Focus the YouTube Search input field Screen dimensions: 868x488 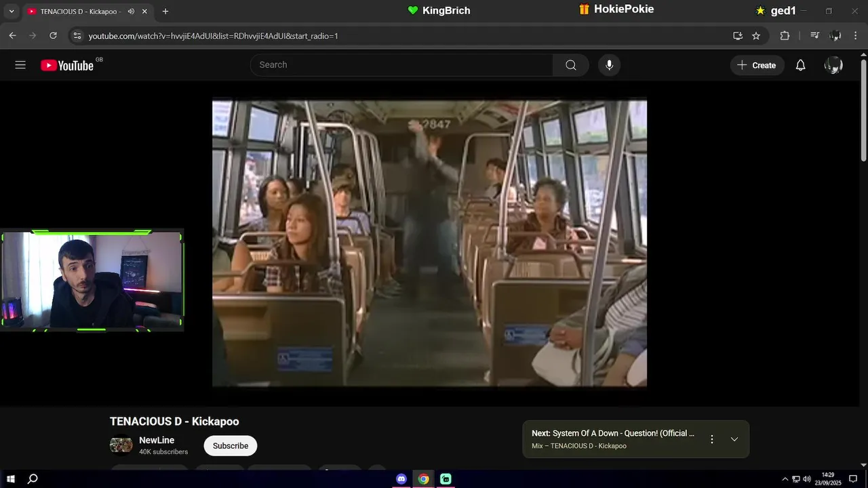(x=401, y=65)
